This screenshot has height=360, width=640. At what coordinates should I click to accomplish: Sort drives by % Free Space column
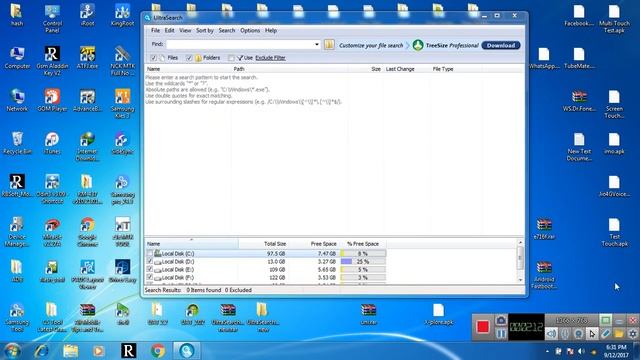coord(363,244)
